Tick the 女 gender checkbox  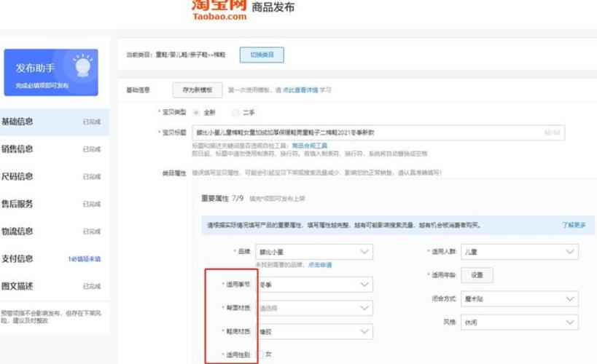point(260,355)
